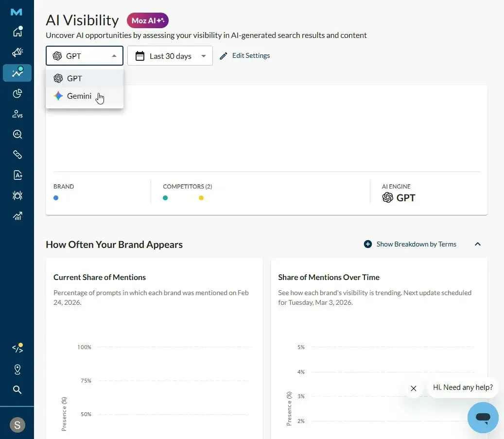Image resolution: width=504 pixels, height=439 pixels.
Task: Open the Last 30 days date dropdown
Action: (x=170, y=56)
